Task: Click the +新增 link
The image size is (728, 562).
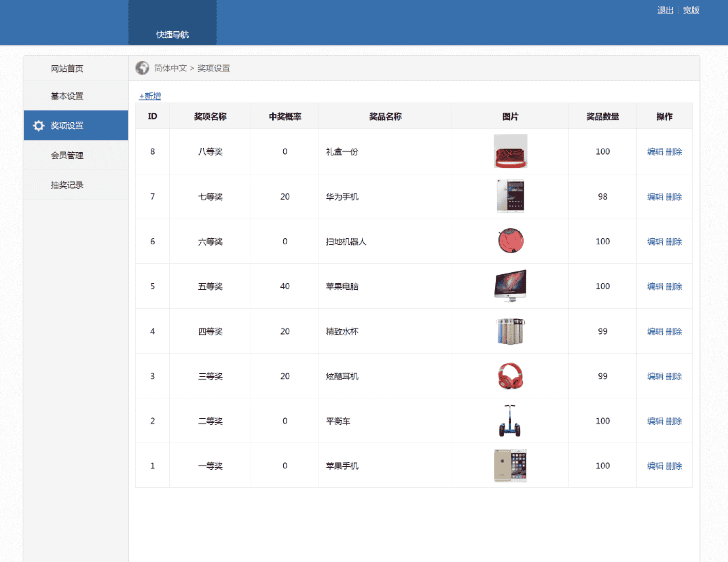Action: tap(150, 96)
